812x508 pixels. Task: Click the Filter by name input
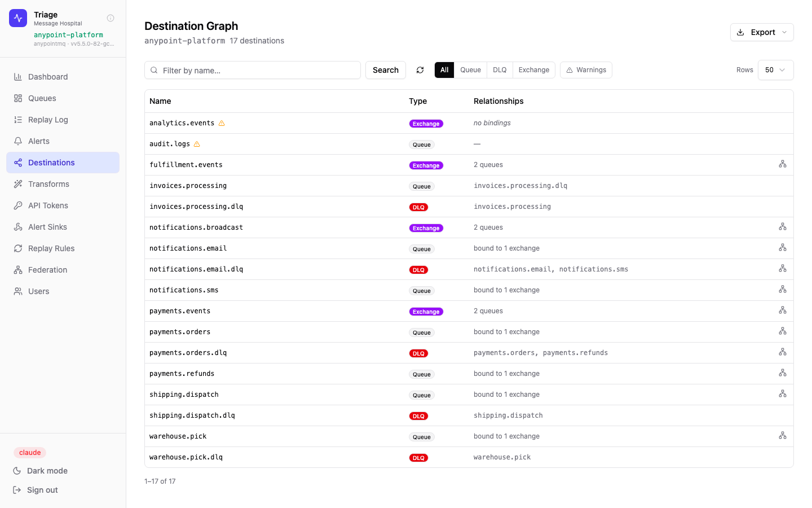tap(253, 70)
